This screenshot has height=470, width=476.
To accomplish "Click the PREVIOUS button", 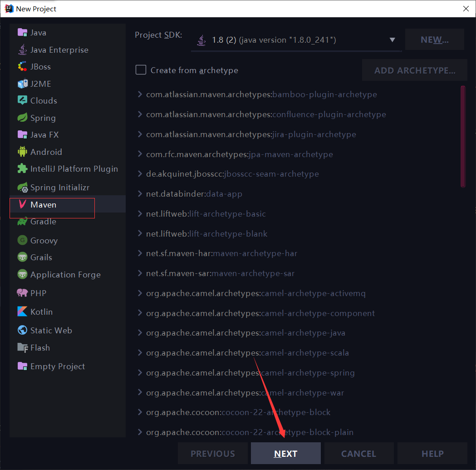I will (212, 453).
